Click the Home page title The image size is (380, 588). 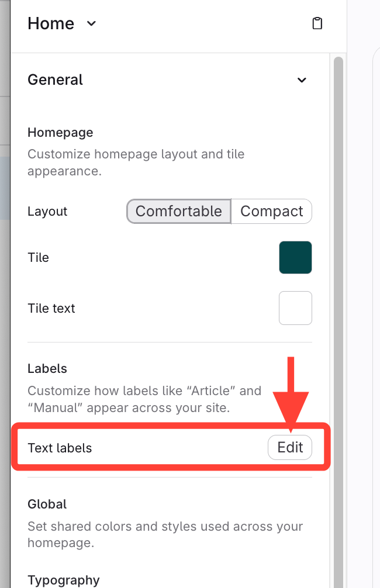pyautogui.click(x=51, y=23)
